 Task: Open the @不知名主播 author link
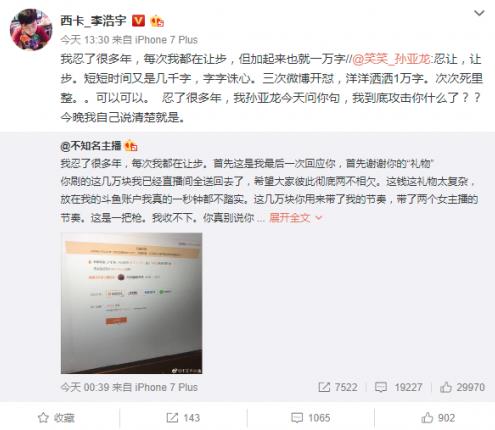tap(91, 146)
